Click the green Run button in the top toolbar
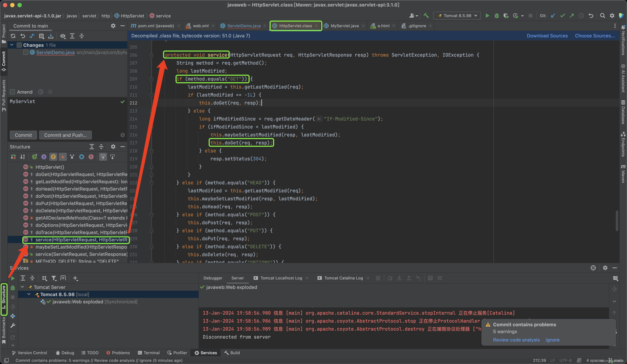The height and width of the screenshot is (364, 627). point(487,16)
